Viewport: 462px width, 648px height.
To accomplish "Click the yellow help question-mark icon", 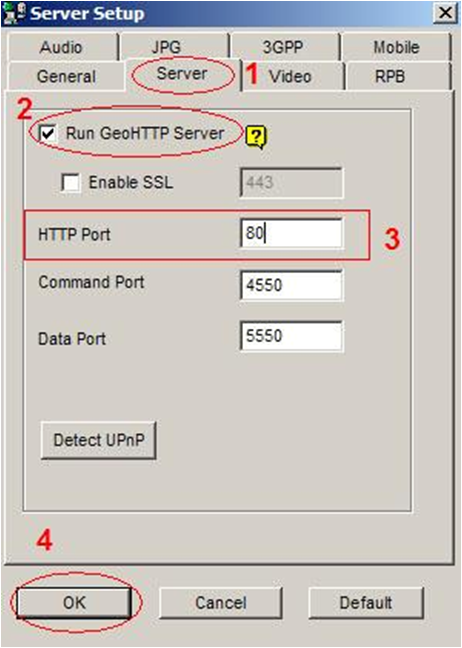I will coord(256,137).
